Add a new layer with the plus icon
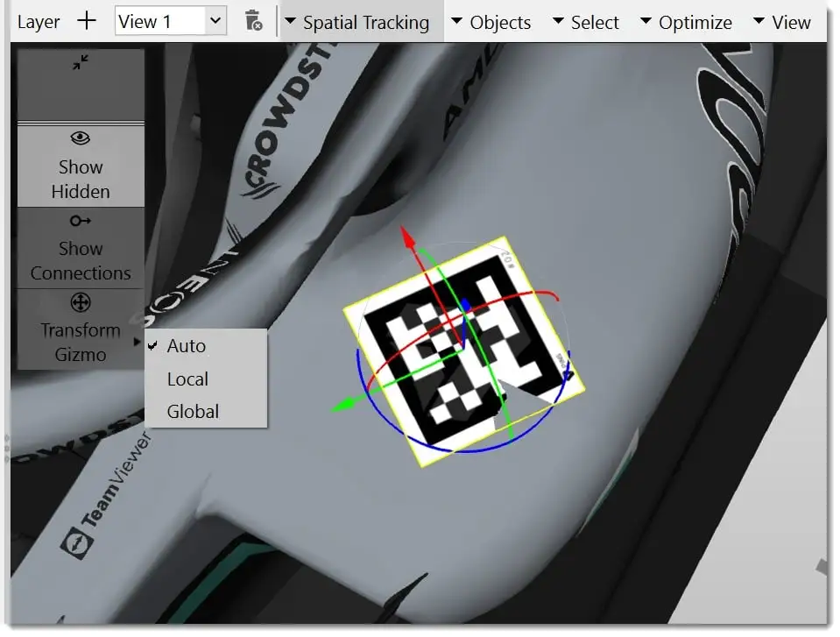The image size is (840, 637). tap(86, 21)
